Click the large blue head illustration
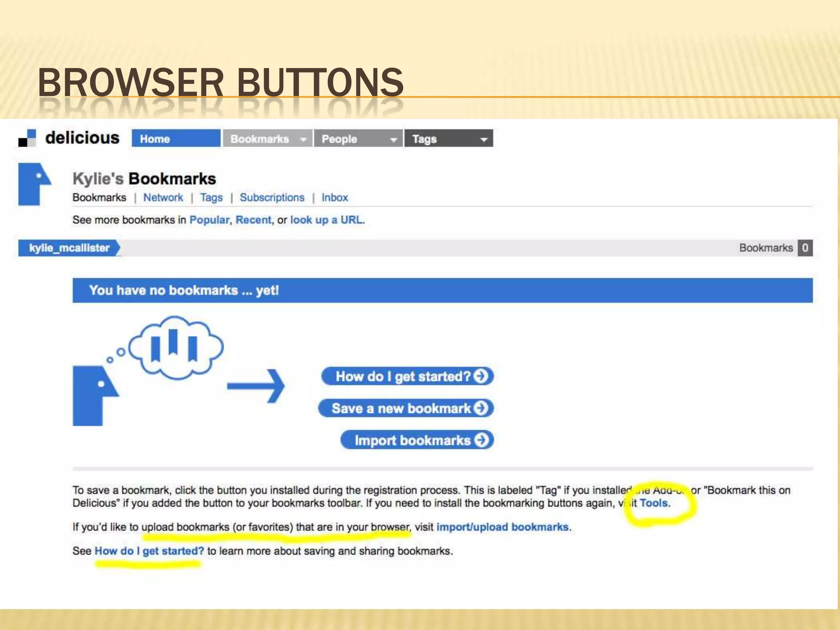This screenshot has width=840, height=630. 96,396
